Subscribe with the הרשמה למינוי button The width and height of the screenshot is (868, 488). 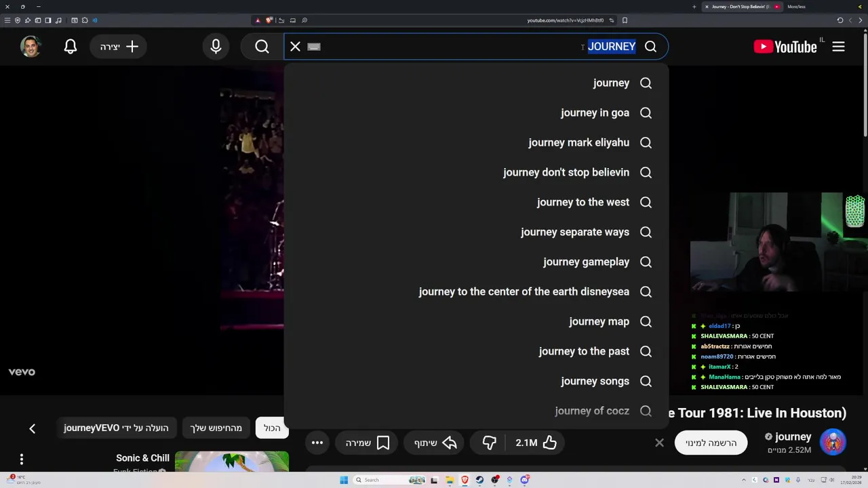click(x=711, y=443)
